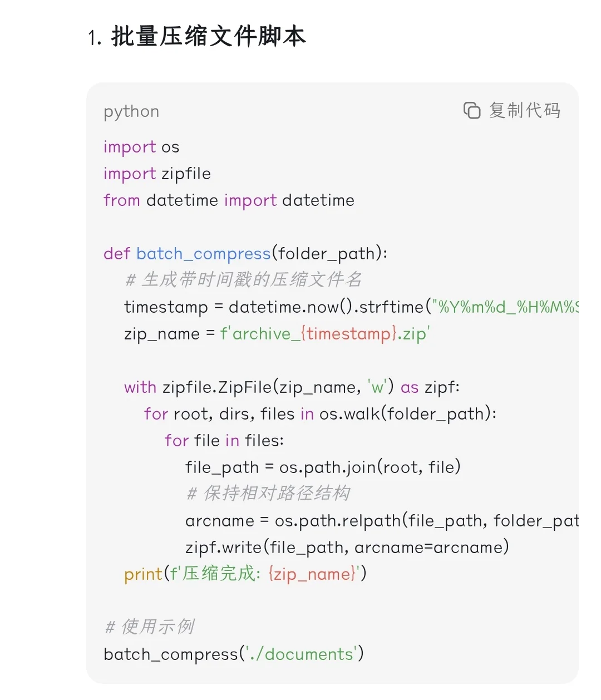Click the 复制代码 copy button
Viewport: 601px width, 700px height.
[525, 111]
